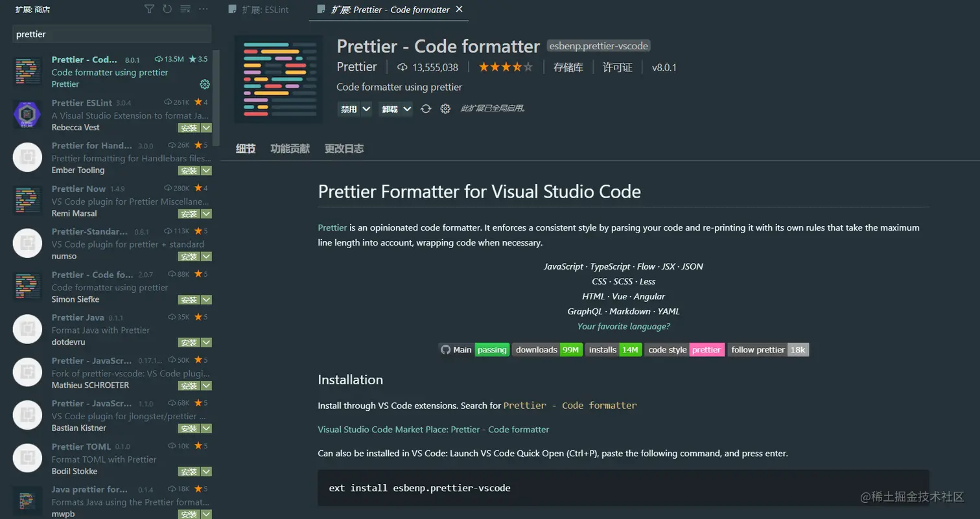This screenshot has height=519, width=980.
Task: Click the "ext install esbenp.prettier-vscode" code block
Action: click(624, 488)
